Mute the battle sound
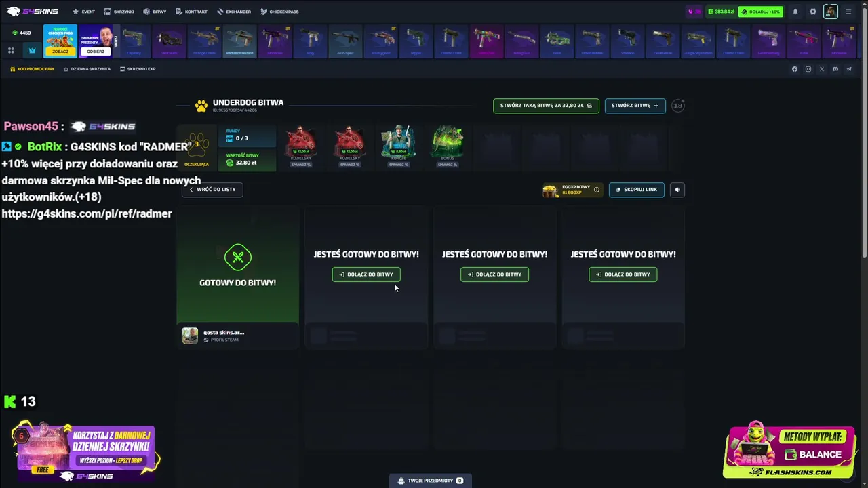This screenshot has height=488, width=868. pos(677,190)
